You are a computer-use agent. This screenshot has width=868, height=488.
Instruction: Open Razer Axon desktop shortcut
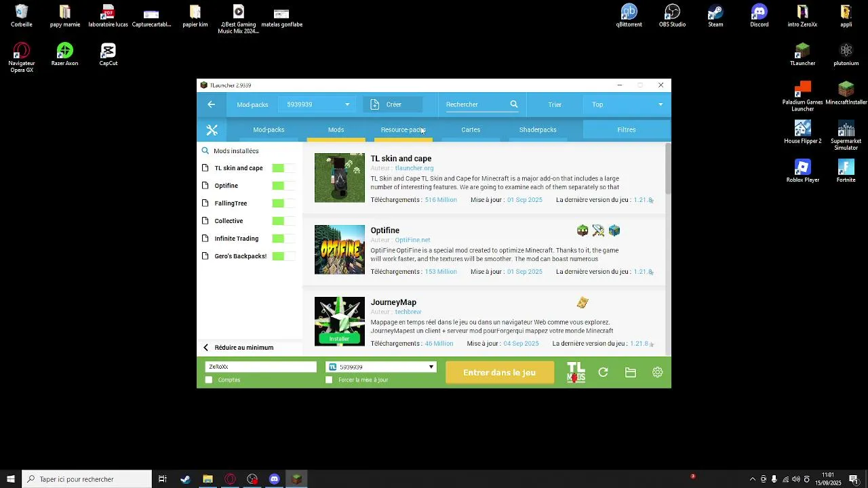point(65,55)
